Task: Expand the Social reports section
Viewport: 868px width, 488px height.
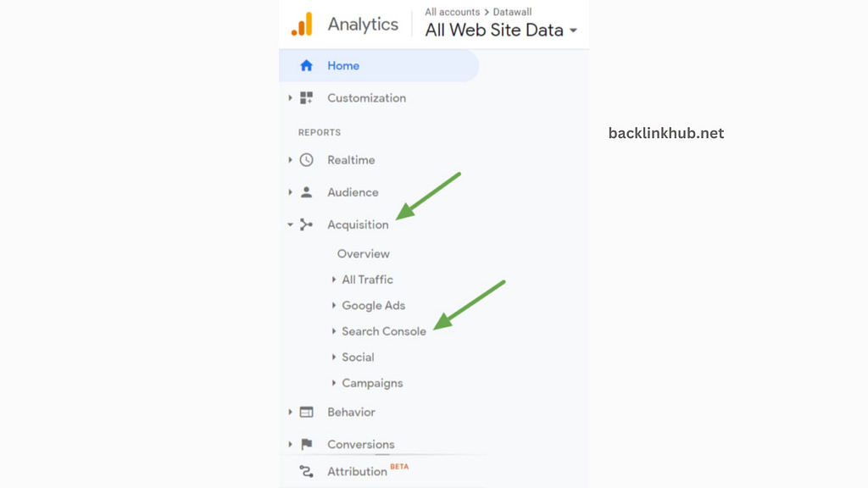Action: coord(334,357)
